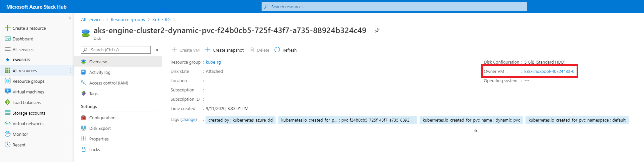Open Monitor from the sidebar

[20, 134]
